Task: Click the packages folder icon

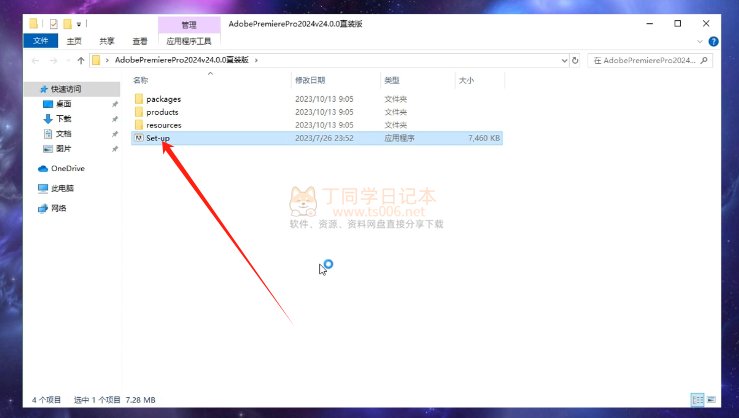Action: (x=139, y=98)
